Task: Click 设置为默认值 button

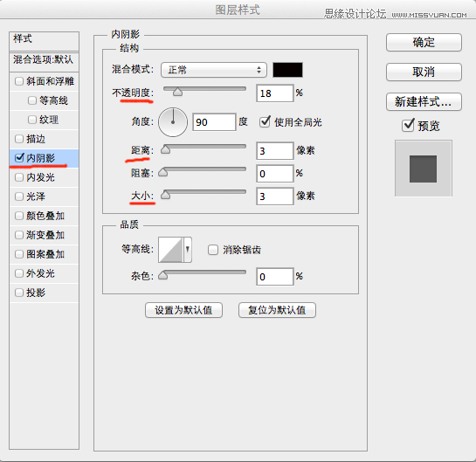Action: [x=183, y=310]
